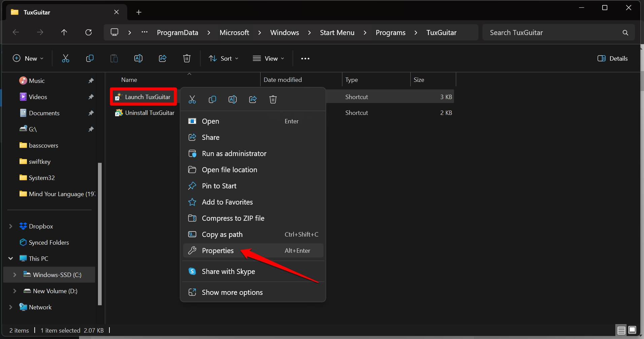The width and height of the screenshot is (644, 339).
Task: Switch to details list view in status bar
Action: (621, 330)
